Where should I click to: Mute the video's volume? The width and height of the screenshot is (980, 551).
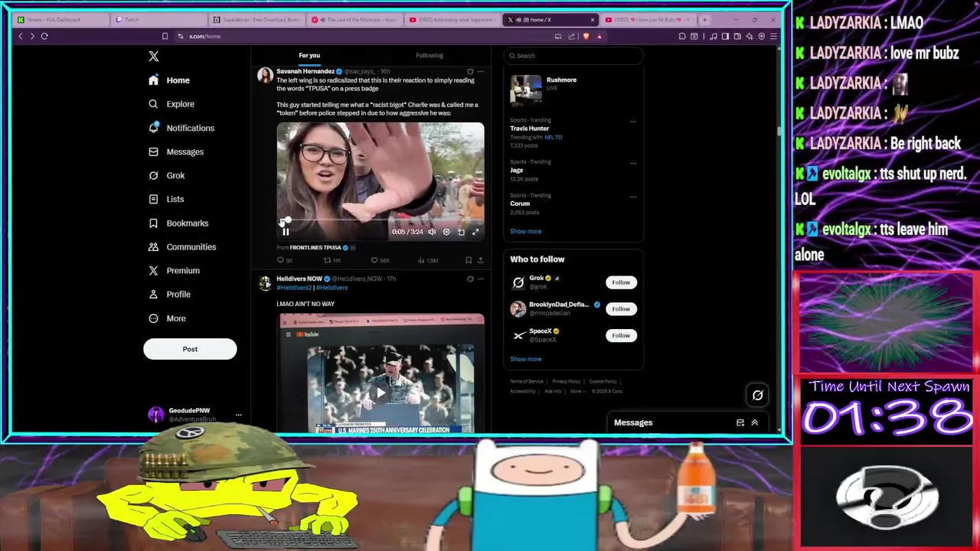(432, 232)
